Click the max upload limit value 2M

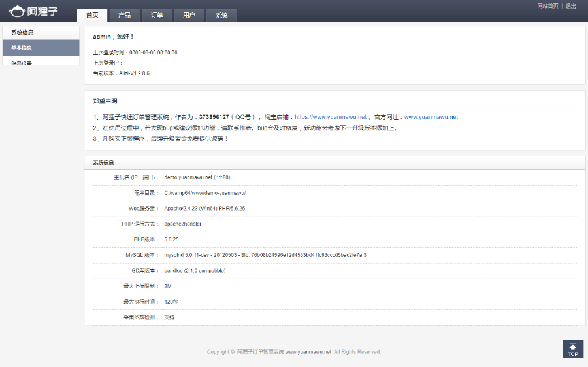[168, 287]
